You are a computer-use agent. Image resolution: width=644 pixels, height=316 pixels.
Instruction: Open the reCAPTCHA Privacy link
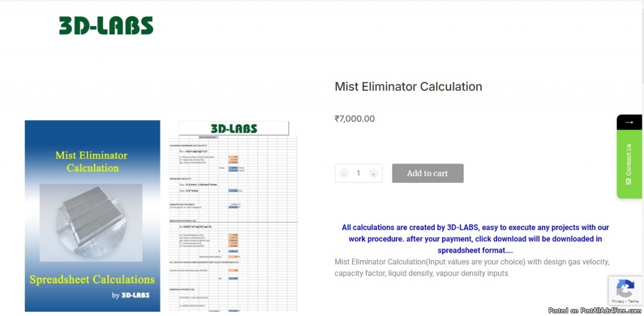click(618, 301)
